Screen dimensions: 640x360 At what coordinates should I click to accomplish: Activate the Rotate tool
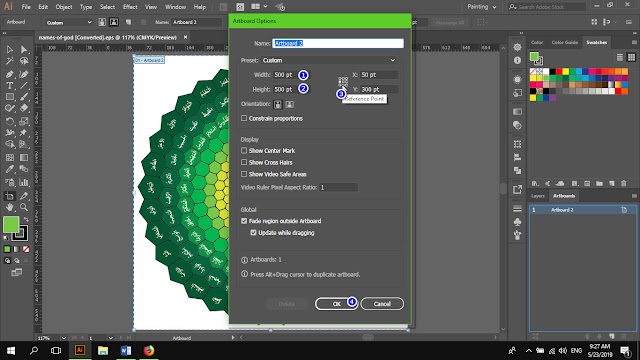(x=10, y=121)
